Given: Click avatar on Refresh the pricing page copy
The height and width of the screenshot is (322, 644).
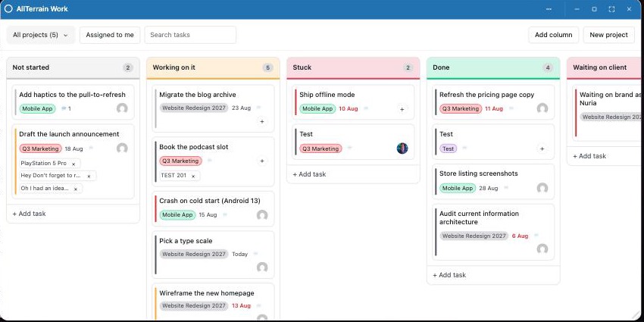Looking at the screenshot, I should [542, 108].
